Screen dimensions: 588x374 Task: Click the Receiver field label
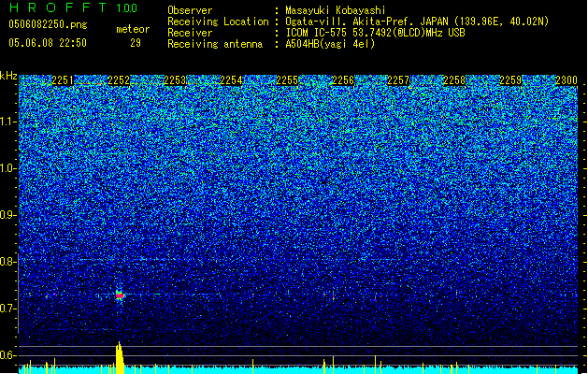click(x=190, y=33)
